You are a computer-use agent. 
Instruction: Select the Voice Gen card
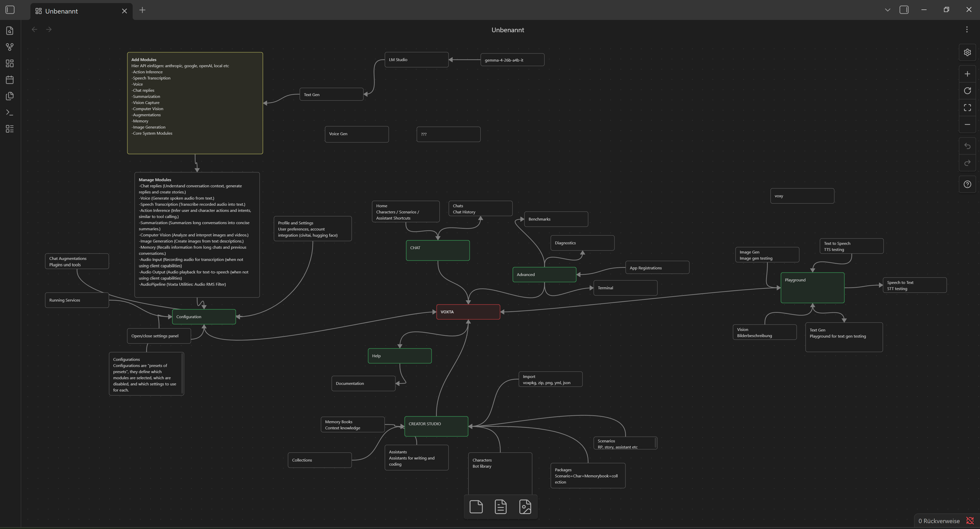357,134
